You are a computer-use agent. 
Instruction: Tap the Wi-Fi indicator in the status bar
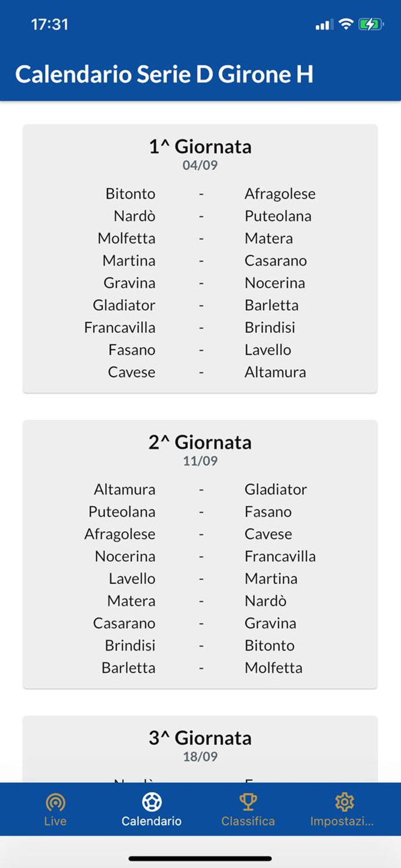345,24
